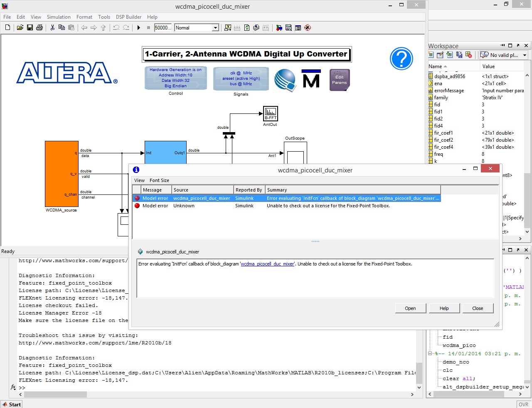Create a new model with the toolbar icon
532x408 pixels.
click(x=7, y=28)
